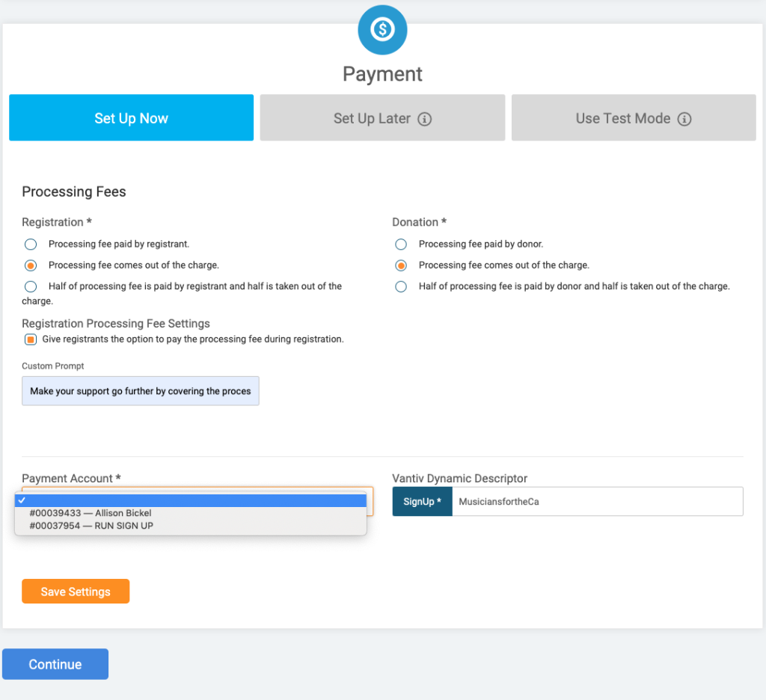Click the Donation * label
This screenshot has width=766, height=700.
click(419, 222)
